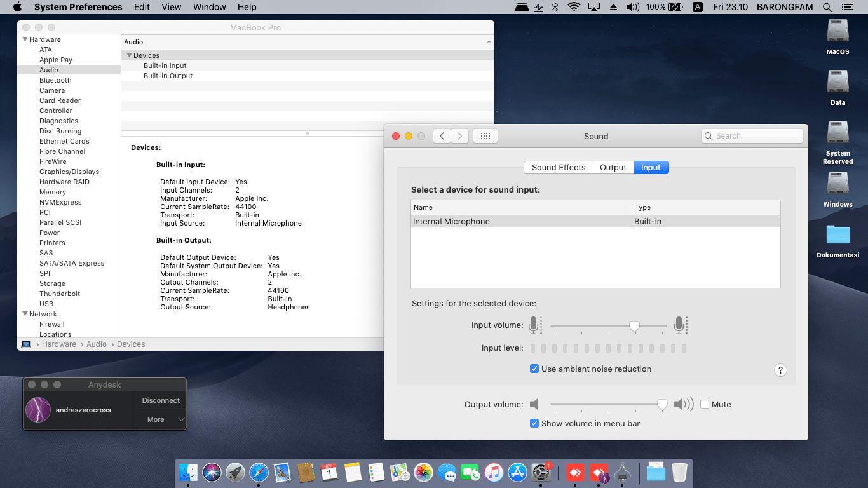Open Finder from the Dock

[188, 473]
